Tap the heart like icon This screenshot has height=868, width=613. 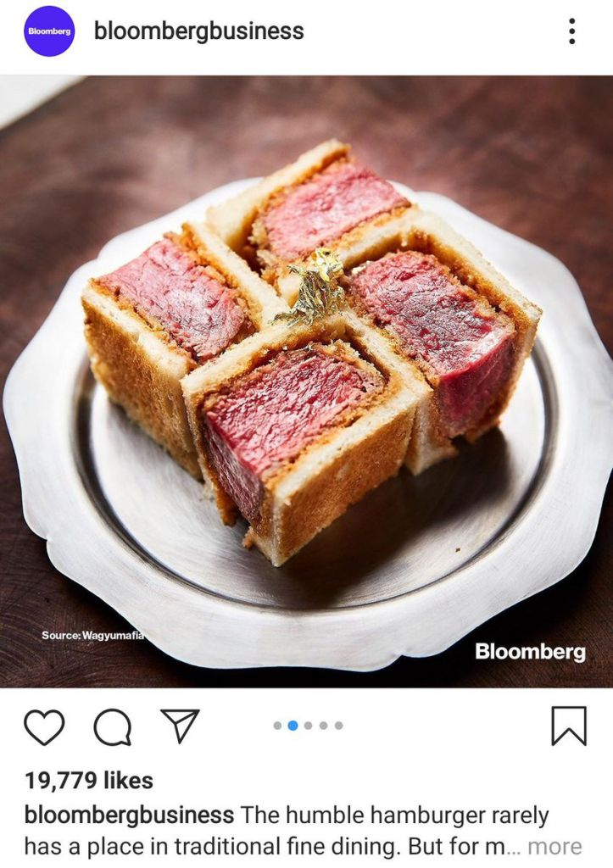coord(44,726)
